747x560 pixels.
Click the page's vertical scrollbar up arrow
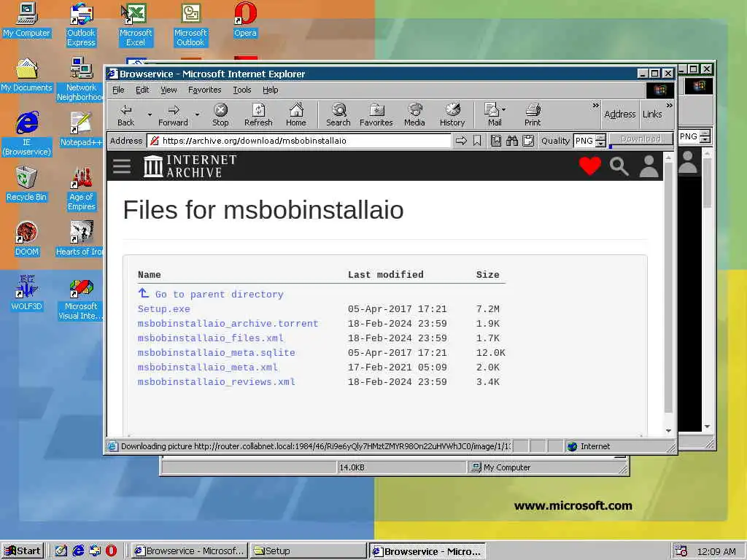click(668, 157)
